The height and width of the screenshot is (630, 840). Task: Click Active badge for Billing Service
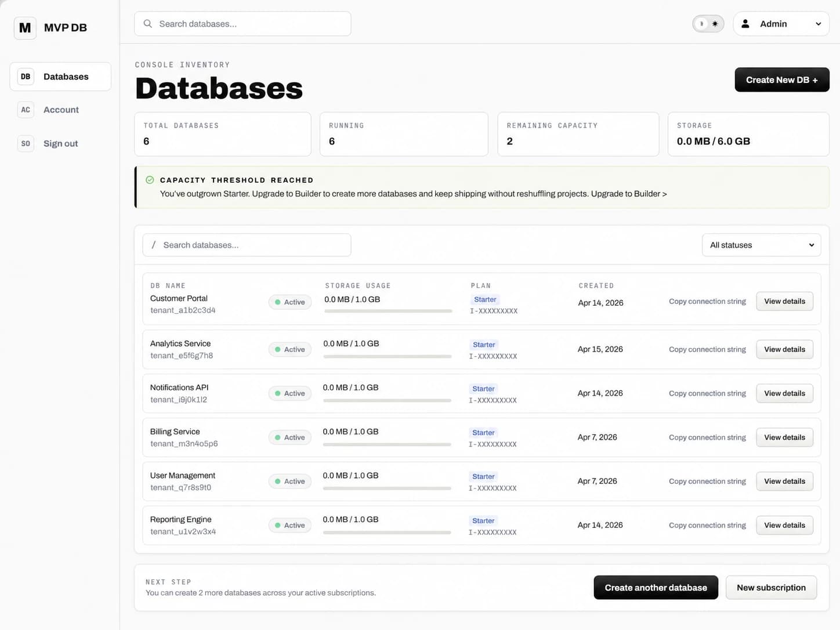289,437
